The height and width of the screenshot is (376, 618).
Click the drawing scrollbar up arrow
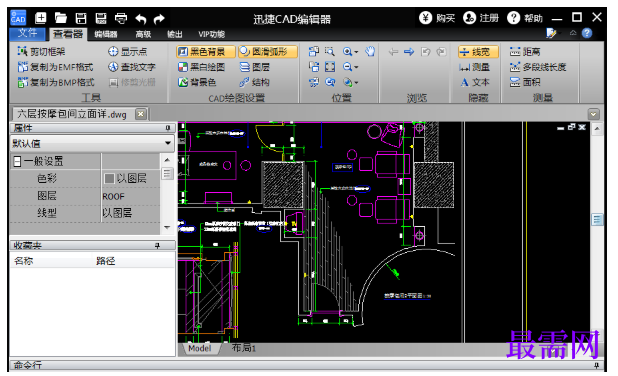click(x=597, y=128)
